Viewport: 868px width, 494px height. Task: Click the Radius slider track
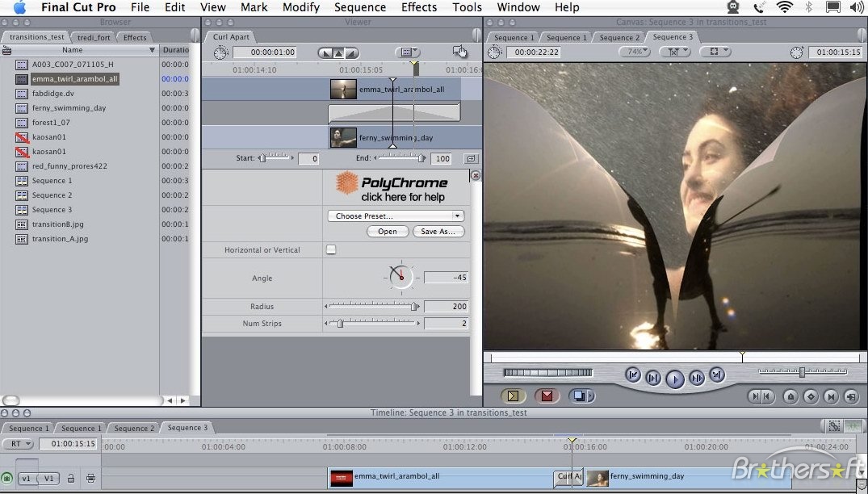tap(371, 307)
